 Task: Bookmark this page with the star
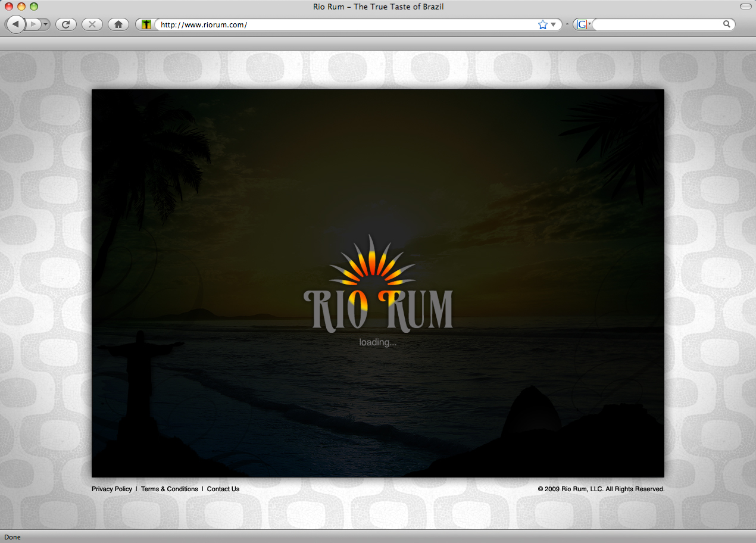coord(542,24)
